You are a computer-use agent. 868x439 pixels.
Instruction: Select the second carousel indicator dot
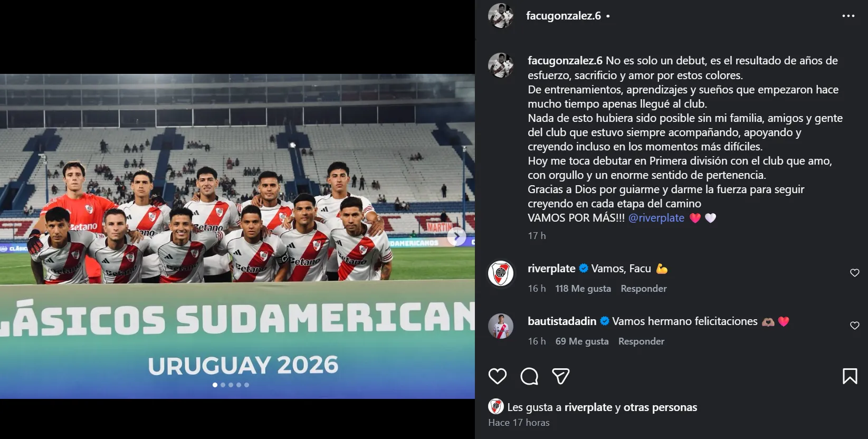click(223, 385)
